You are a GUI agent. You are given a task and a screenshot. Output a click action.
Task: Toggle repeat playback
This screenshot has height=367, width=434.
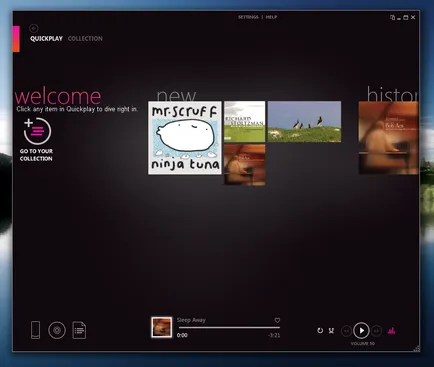pyautogui.click(x=320, y=330)
